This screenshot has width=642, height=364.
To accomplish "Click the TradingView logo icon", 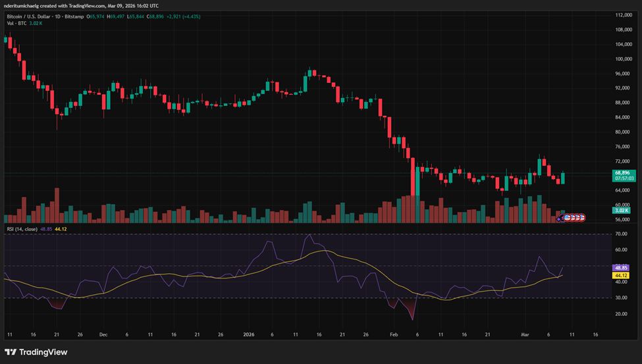I will pos(12,352).
